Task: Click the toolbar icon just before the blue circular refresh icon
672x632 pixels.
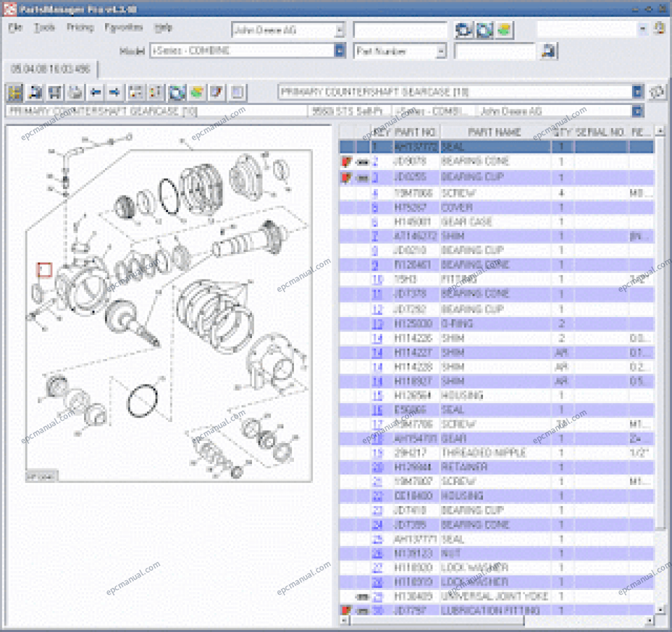Action: coord(156,92)
